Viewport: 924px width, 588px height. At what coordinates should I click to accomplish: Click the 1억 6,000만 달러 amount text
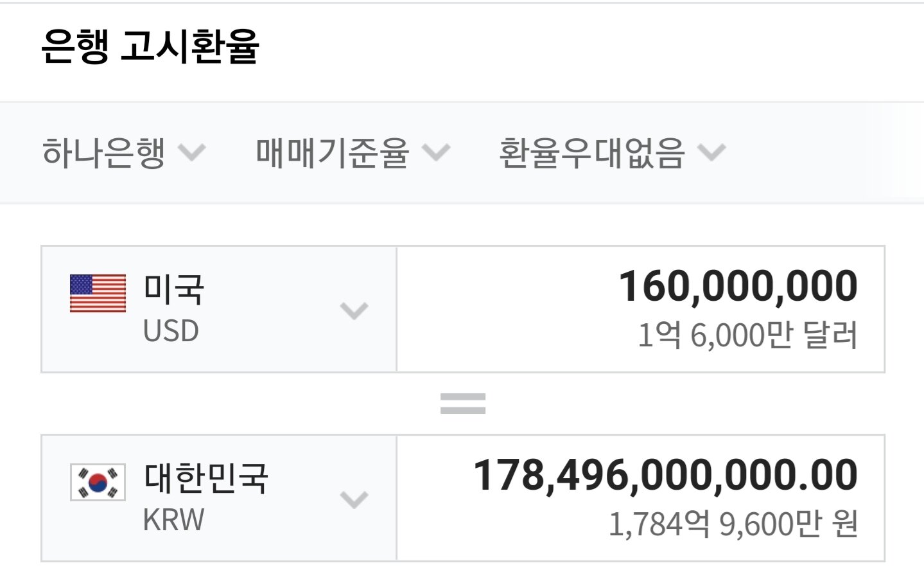click(747, 335)
